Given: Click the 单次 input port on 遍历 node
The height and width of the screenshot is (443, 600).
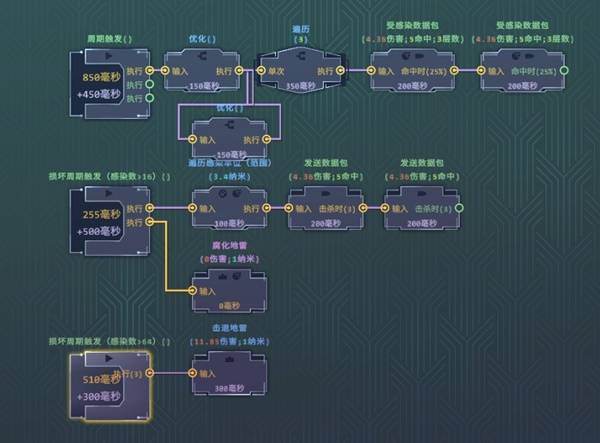Looking at the screenshot, I should 261,71.
